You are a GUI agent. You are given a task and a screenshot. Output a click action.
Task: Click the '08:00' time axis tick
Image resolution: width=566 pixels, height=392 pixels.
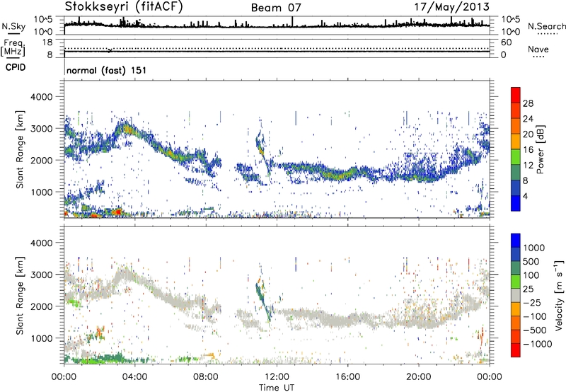(x=206, y=377)
